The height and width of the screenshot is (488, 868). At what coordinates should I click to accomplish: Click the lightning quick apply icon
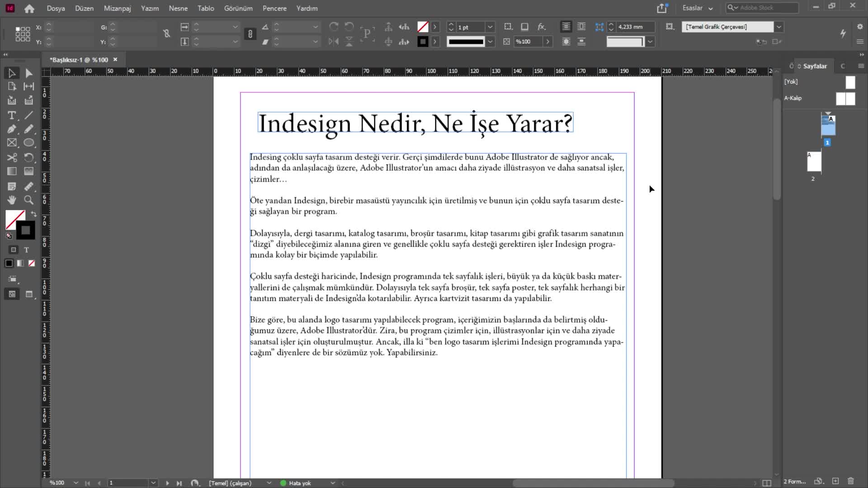843,33
